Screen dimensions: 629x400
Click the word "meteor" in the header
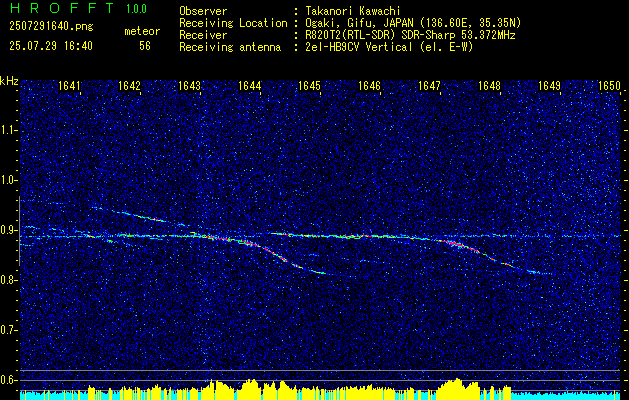[x=142, y=31]
